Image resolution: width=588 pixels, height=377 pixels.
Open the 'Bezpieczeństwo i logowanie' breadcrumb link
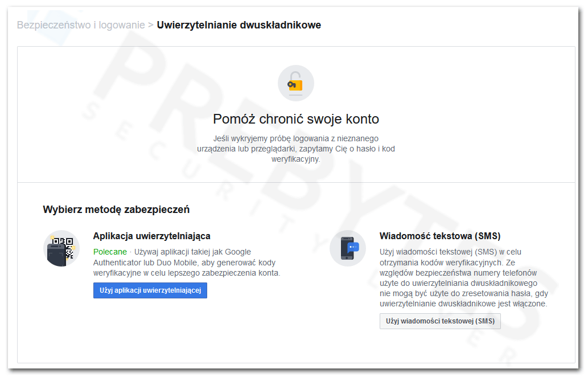80,25
